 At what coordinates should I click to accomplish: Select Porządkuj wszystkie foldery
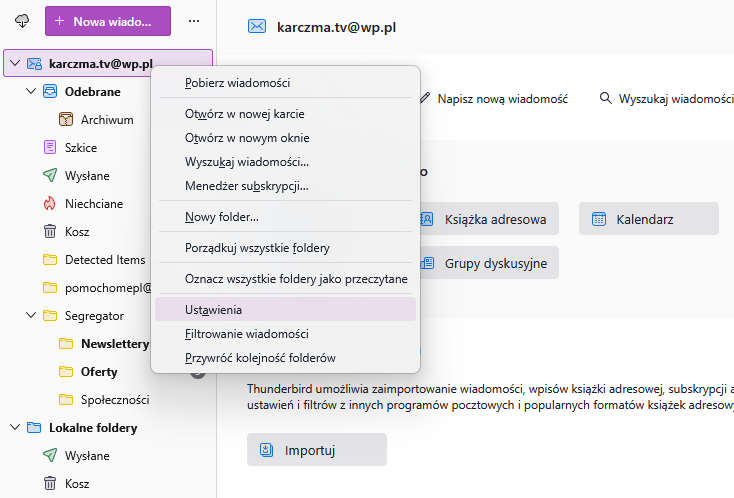285,248
